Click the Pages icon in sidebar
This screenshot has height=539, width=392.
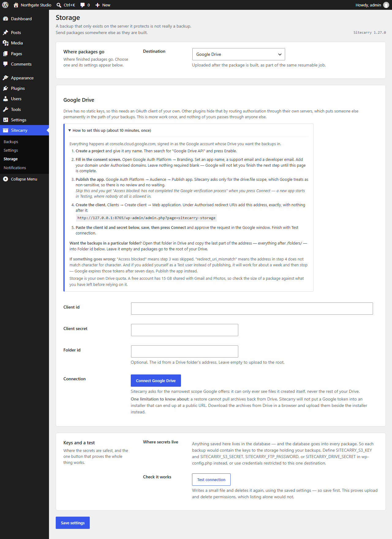pyautogui.click(x=6, y=54)
